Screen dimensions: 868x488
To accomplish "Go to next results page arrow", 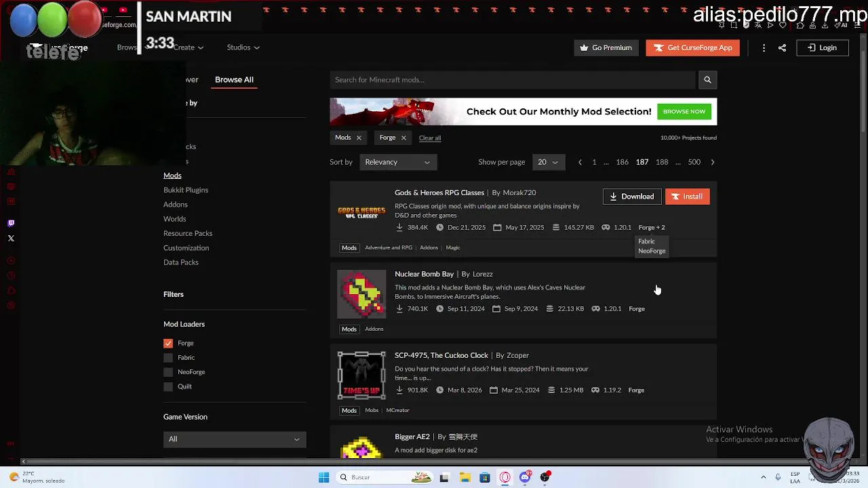I will (x=712, y=162).
